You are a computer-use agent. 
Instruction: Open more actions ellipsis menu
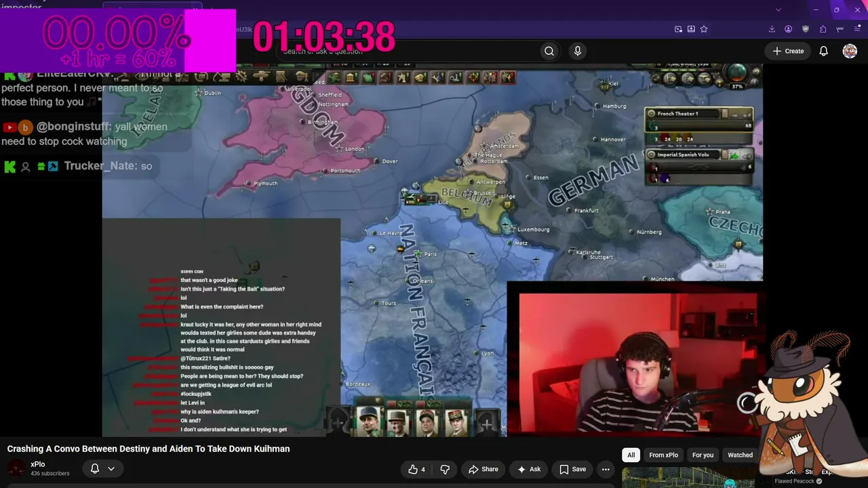[x=606, y=469]
